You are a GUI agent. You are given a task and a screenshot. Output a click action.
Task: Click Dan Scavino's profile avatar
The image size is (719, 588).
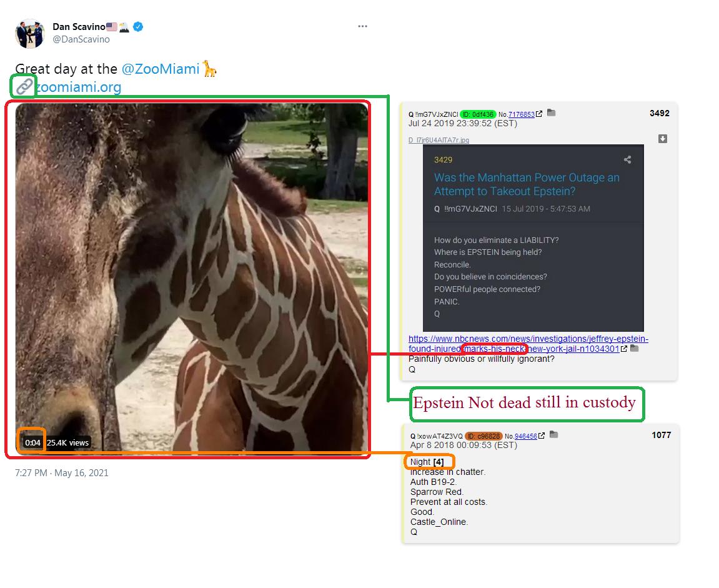(x=29, y=34)
